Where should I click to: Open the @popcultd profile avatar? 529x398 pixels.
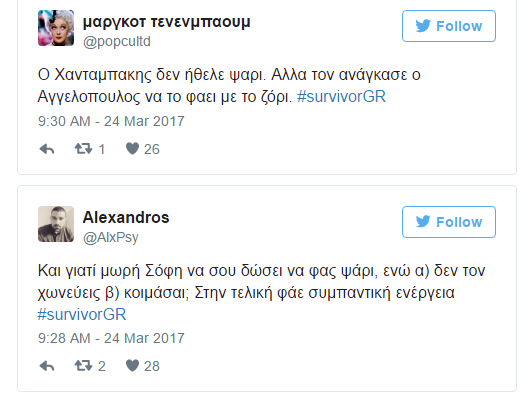pos(56,28)
